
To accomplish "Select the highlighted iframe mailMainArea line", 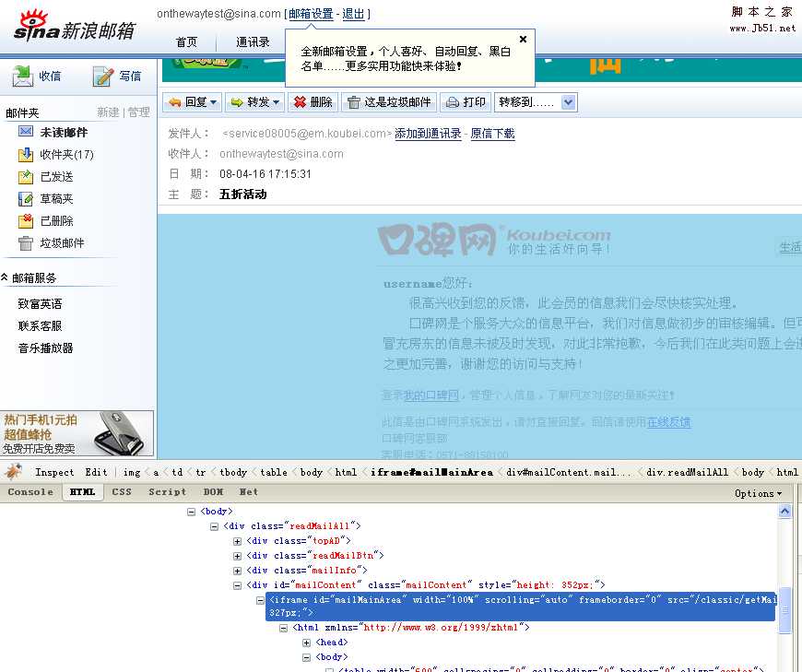I will click(520, 606).
